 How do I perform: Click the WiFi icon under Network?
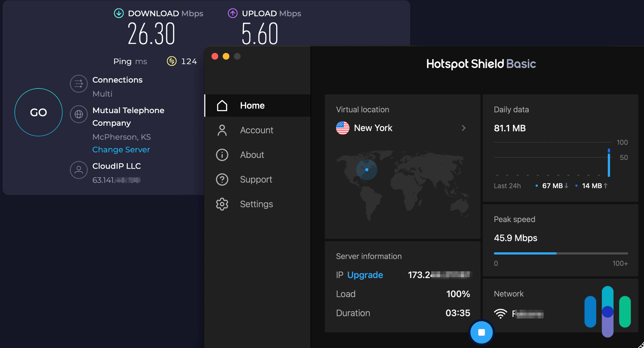point(500,314)
